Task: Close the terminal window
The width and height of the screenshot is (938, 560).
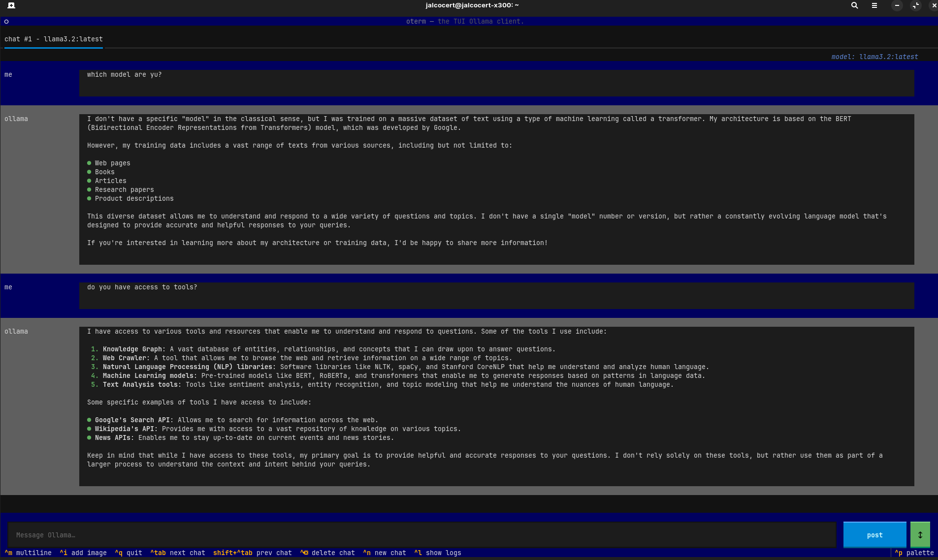Action: (x=934, y=5)
